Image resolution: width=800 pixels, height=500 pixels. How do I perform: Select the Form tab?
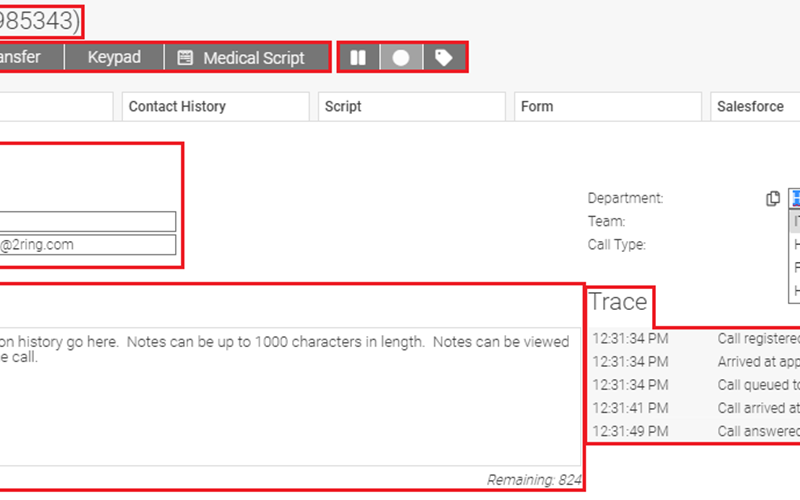(608, 107)
